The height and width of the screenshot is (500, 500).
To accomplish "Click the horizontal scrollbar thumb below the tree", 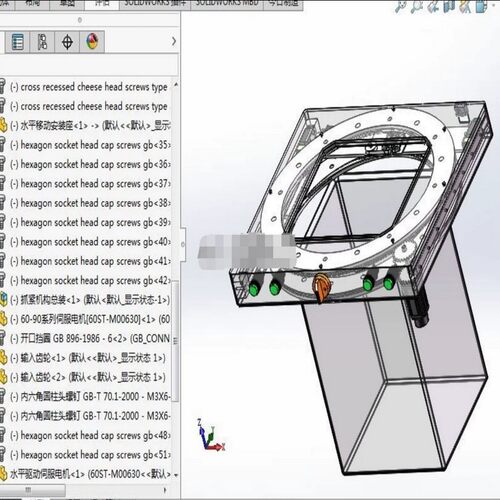I will click(33, 490).
